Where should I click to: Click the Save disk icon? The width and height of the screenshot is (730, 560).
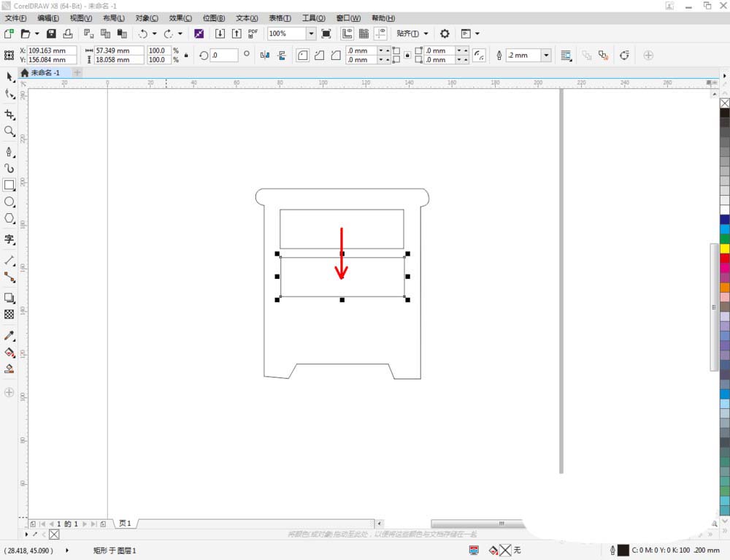51,34
